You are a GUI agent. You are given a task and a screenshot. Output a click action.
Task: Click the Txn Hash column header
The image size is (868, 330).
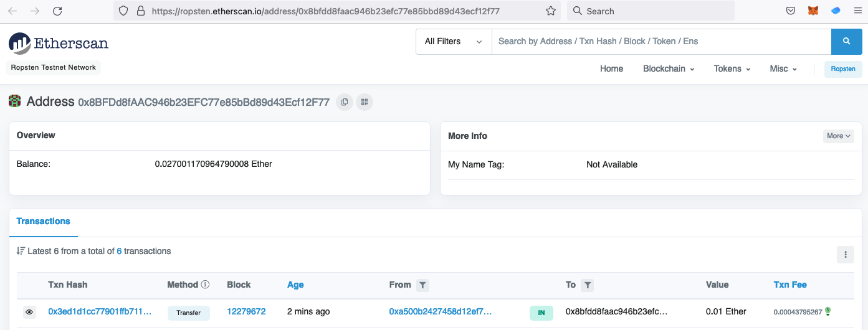click(68, 285)
